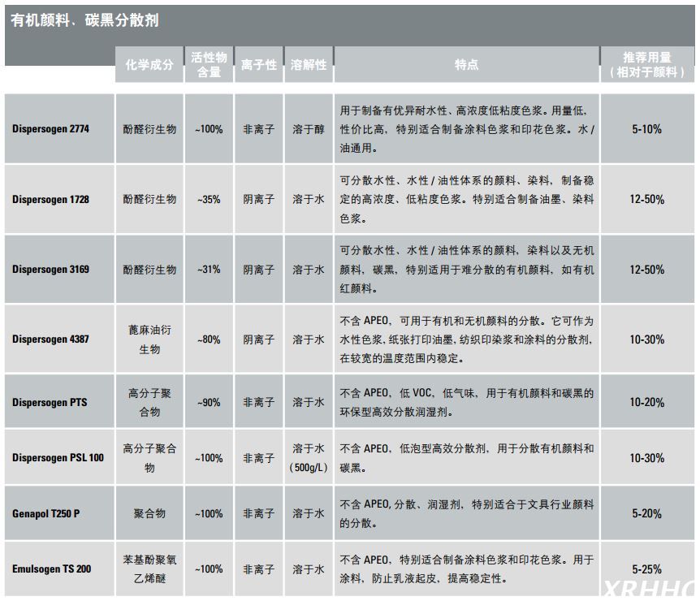Click the 蓖麻油衍生物 cell for Dispersogen 4387

153,339
